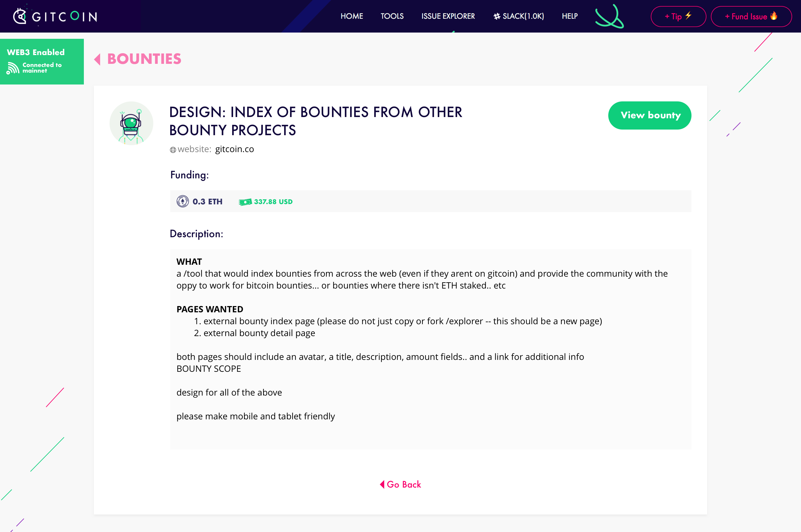Click the robot avatar image

pyautogui.click(x=131, y=123)
